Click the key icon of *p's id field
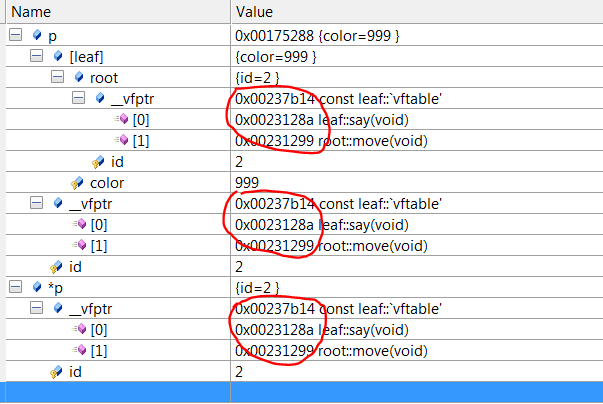Image resolution: width=603 pixels, height=404 pixels. (x=56, y=372)
